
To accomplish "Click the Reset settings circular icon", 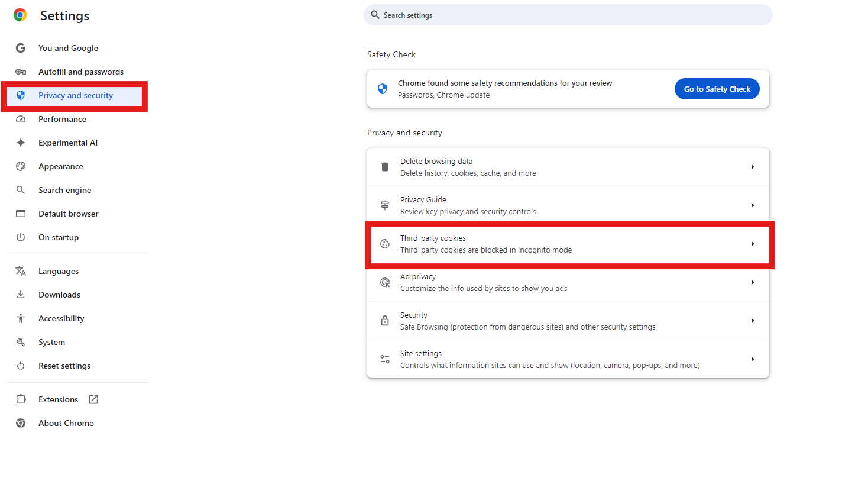I will 21,366.
